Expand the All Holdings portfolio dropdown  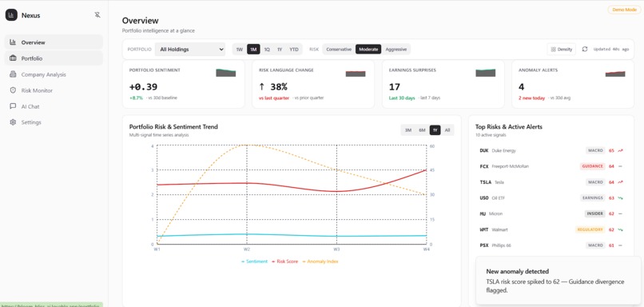190,50
